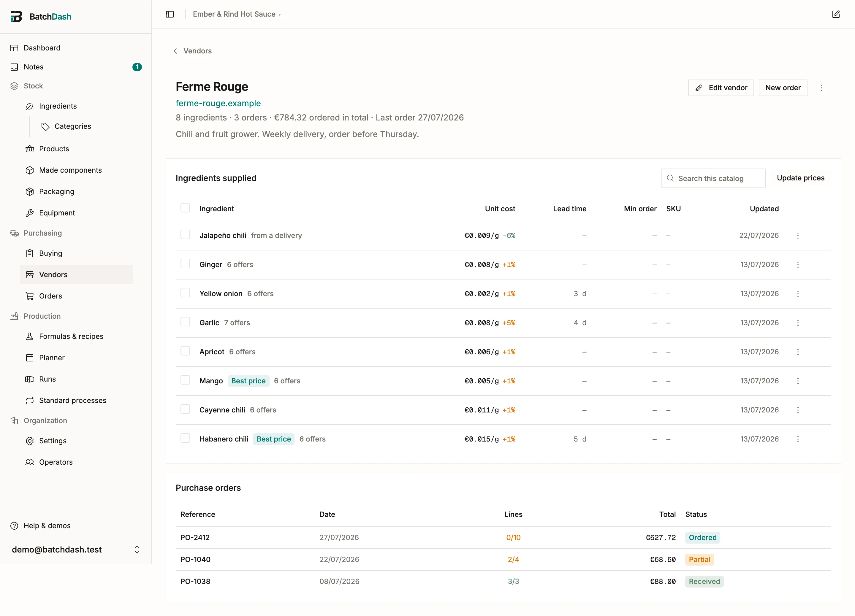Open row actions for Mango
855x616 pixels.
point(798,381)
